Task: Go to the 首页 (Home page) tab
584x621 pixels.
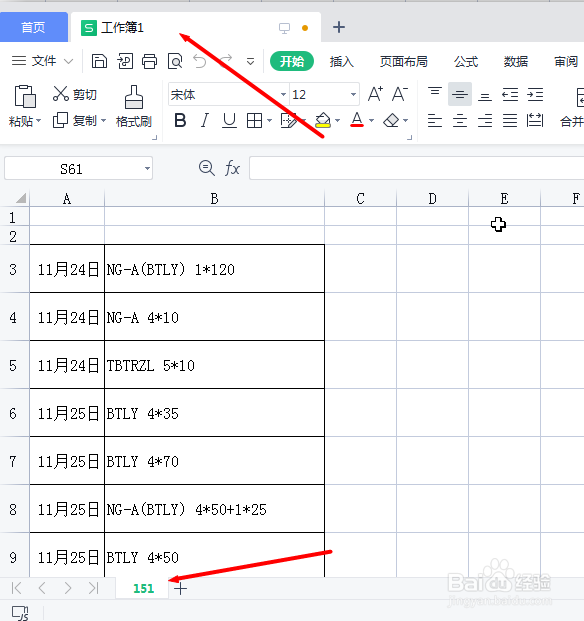Action: pyautogui.click(x=34, y=27)
